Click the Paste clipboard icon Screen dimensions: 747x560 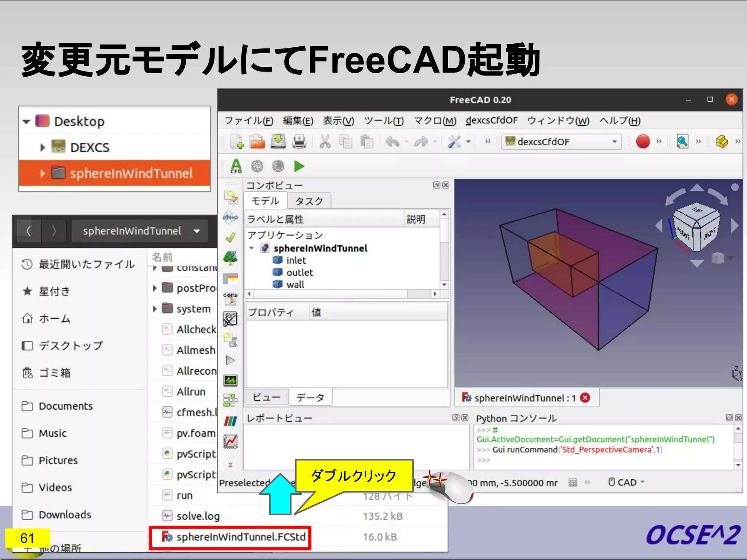[x=367, y=141]
